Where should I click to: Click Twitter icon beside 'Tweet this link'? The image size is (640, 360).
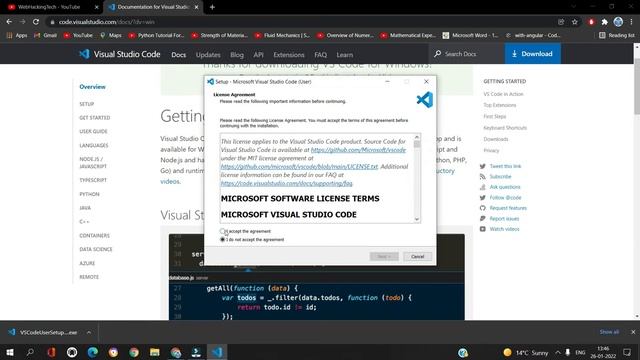pyautogui.click(x=482, y=166)
